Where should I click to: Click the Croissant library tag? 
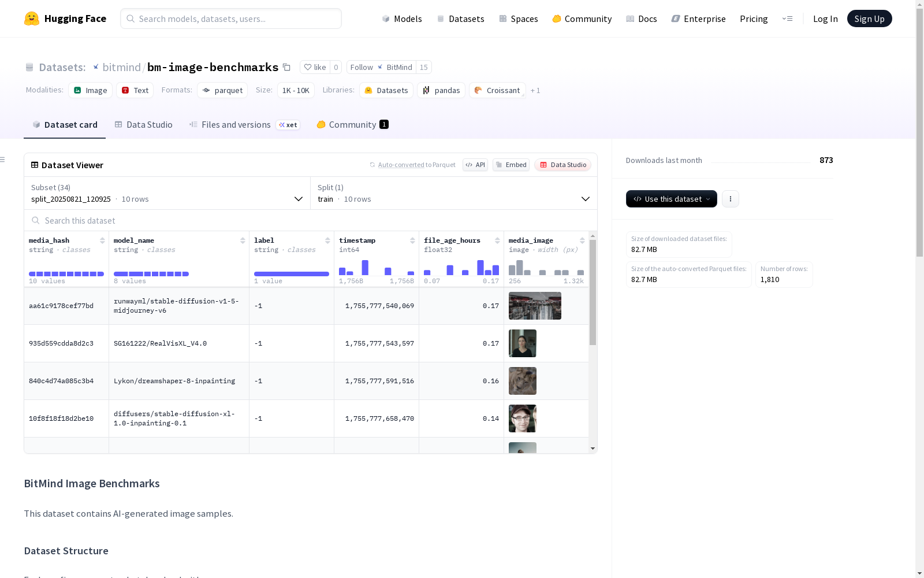click(x=497, y=90)
